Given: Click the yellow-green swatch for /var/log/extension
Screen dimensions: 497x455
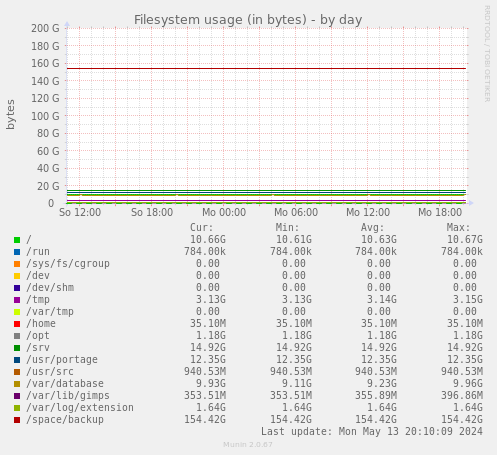Looking at the screenshot, I should point(17,408).
